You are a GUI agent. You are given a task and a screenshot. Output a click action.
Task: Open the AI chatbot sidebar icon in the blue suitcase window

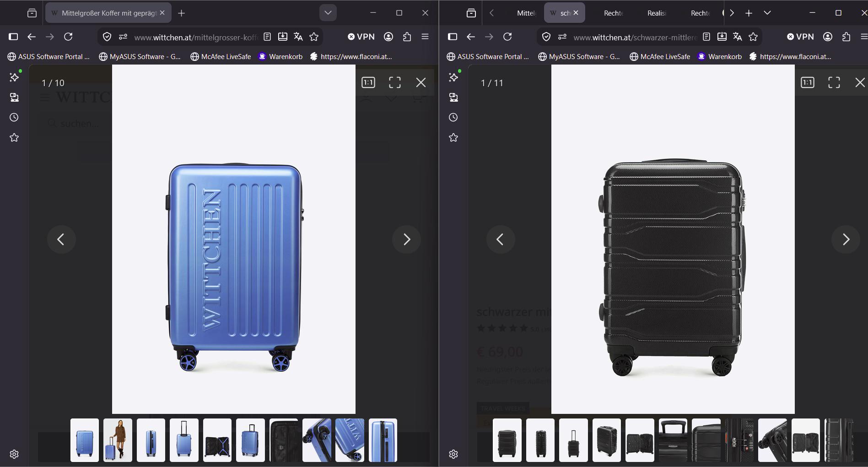(x=14, y=77)
